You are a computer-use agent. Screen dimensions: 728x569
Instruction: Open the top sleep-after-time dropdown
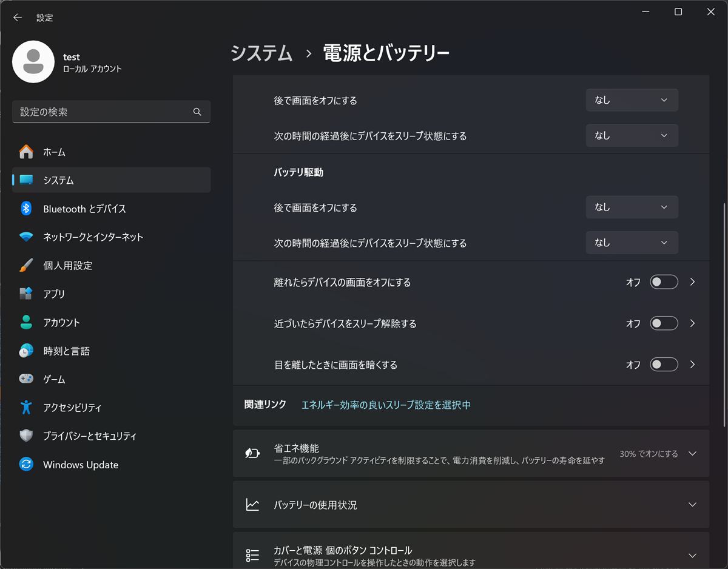coord(632,135)
